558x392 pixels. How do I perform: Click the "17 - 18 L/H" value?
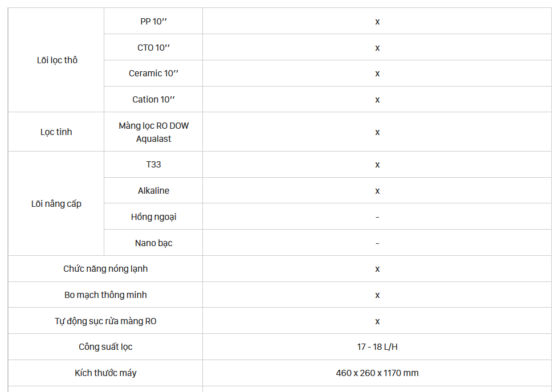pyautogui.click(x=377, y=347)
